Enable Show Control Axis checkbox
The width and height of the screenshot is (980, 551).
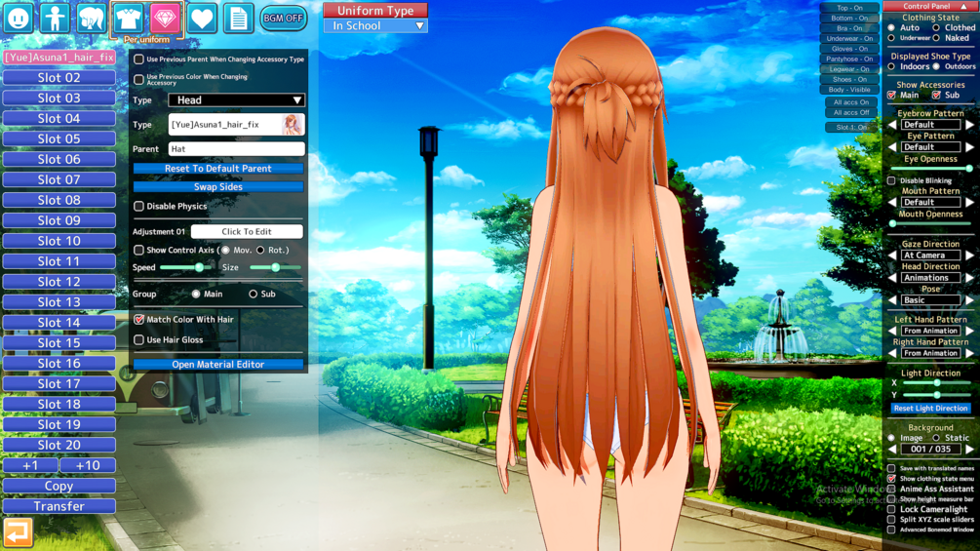pyautogui.click(x=138, y=250)
